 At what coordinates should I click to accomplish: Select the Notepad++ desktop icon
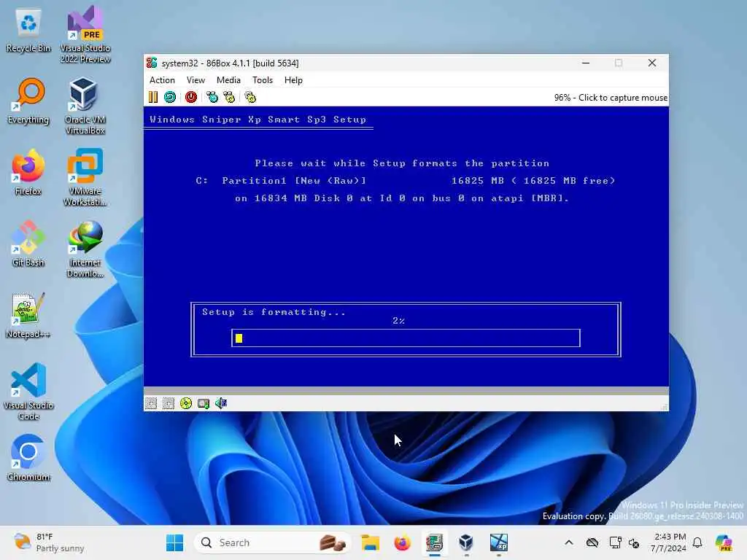28,316
